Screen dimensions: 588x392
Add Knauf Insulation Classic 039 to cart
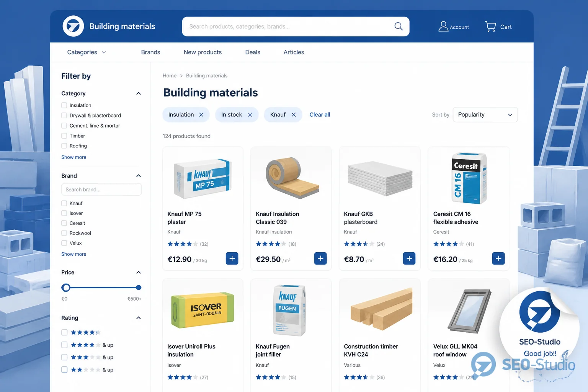point(320,258)
